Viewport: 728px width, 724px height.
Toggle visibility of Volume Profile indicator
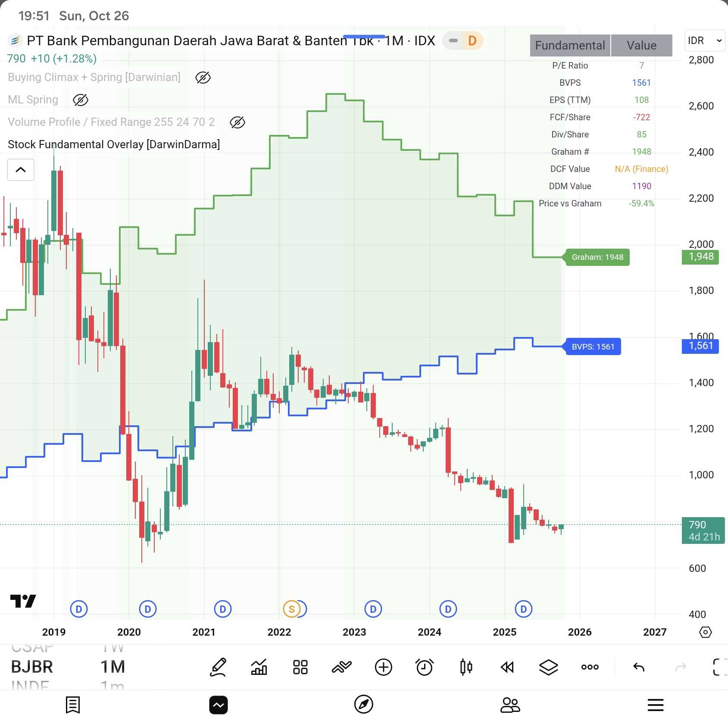(237, 122)
